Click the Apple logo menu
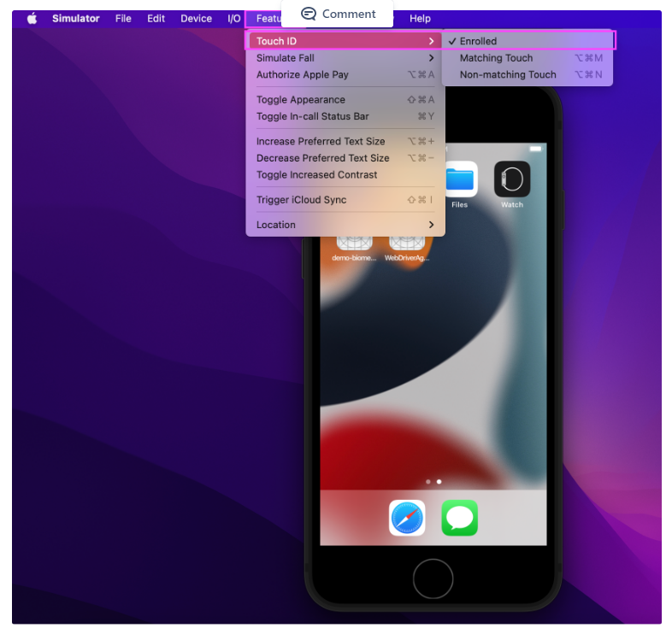 (32, 18)
